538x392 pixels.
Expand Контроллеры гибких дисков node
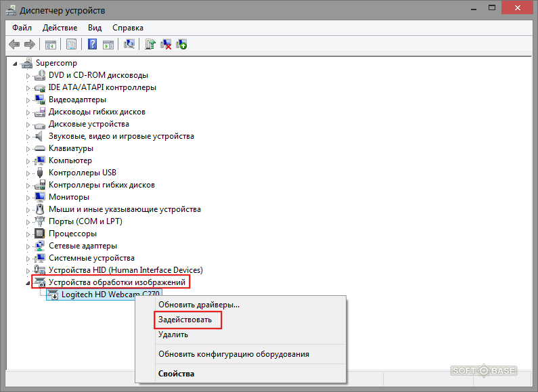28,186
